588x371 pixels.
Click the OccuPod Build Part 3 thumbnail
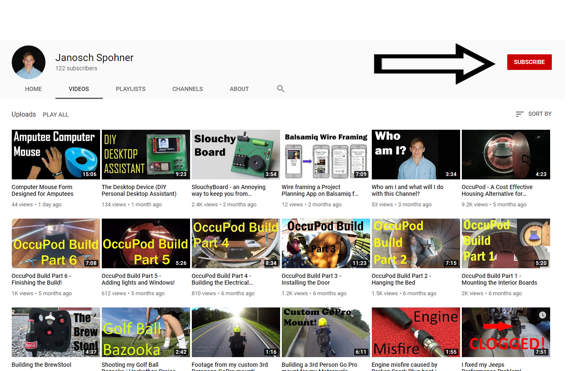[326, 243]
